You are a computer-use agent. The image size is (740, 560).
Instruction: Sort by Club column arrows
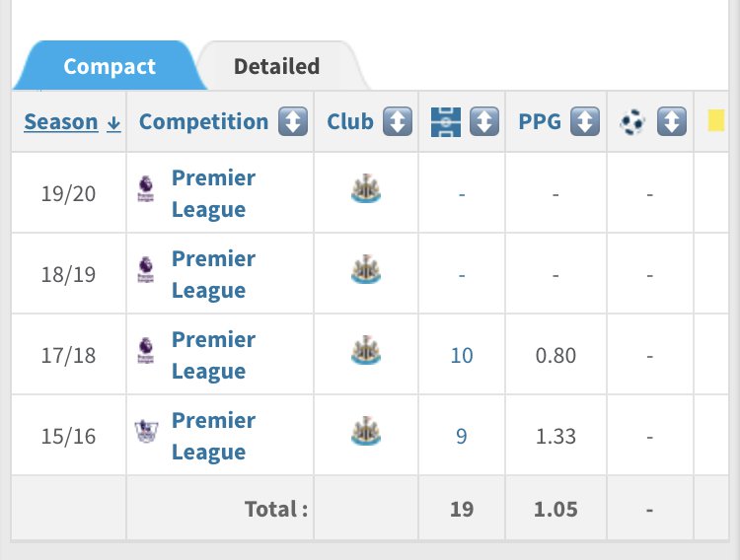(397, 122)
